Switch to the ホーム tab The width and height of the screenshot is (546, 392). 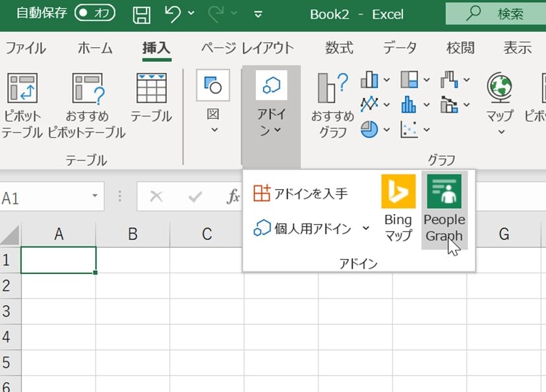[95, 47]
